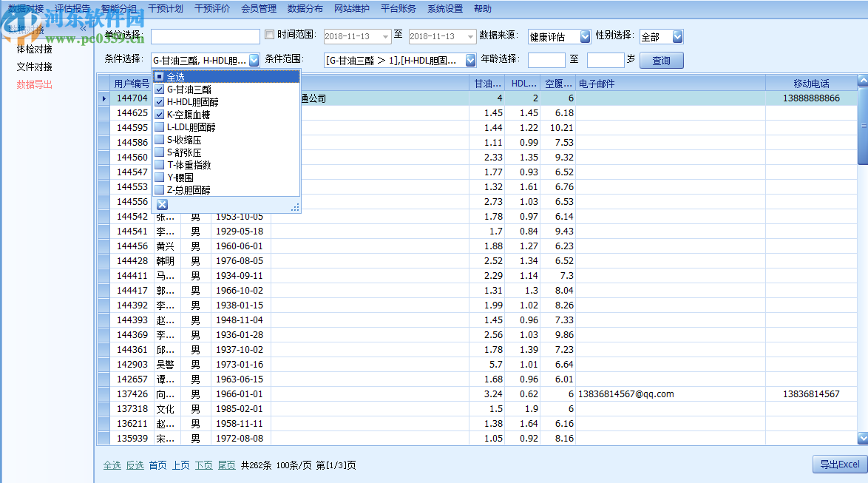Viewport: 868px width, 483px height.
Task: Toggle the 全选 checkbox in dropdown list
Action: (159, 77)
